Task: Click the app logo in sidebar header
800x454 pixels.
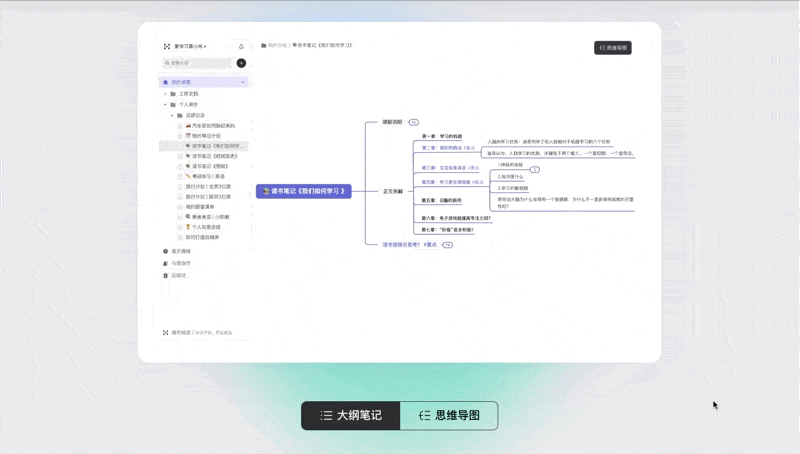Action: click(x=167, y=46)
